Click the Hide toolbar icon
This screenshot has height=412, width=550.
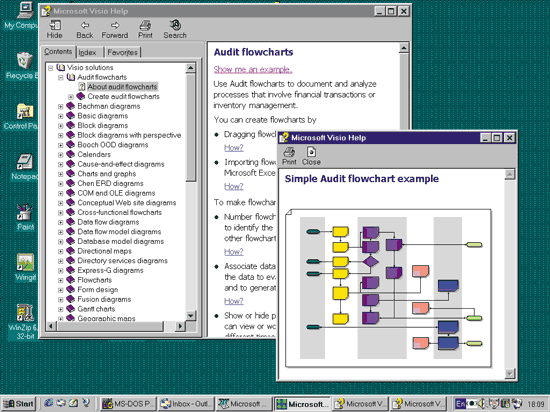(x=55, y=29)
